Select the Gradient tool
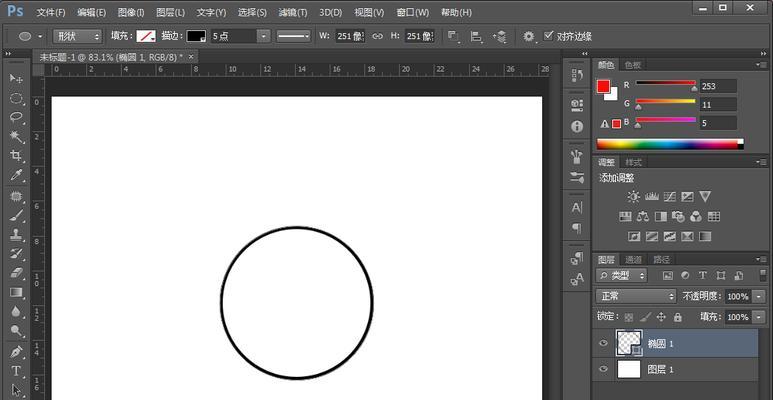Screen dimensions: 773x400 click(x=16, y=292)
